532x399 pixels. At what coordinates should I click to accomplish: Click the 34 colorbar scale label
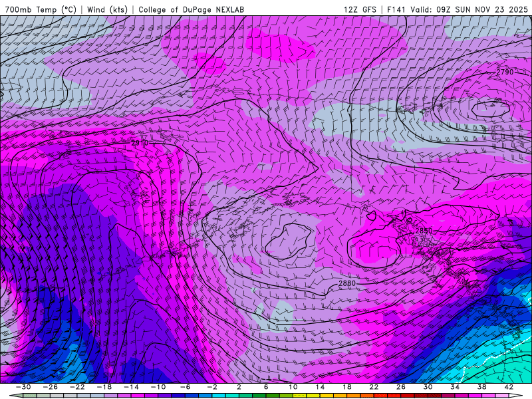tap(455, 387)
